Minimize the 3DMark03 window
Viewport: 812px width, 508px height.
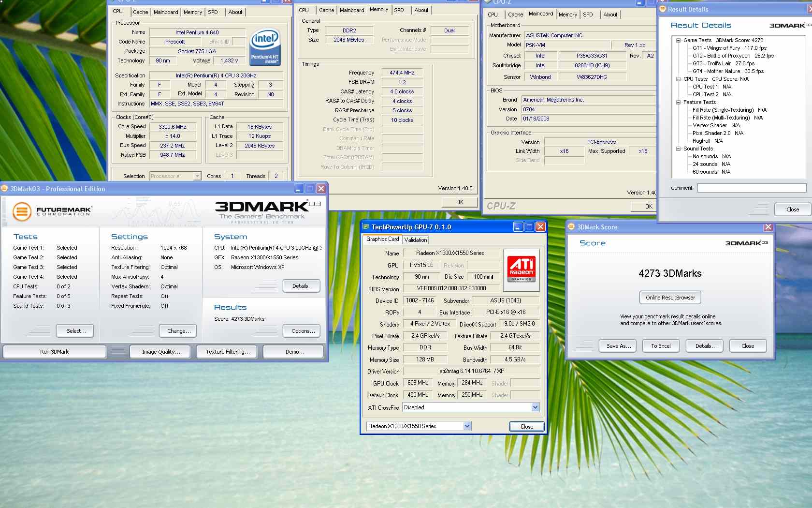point(299,189)
